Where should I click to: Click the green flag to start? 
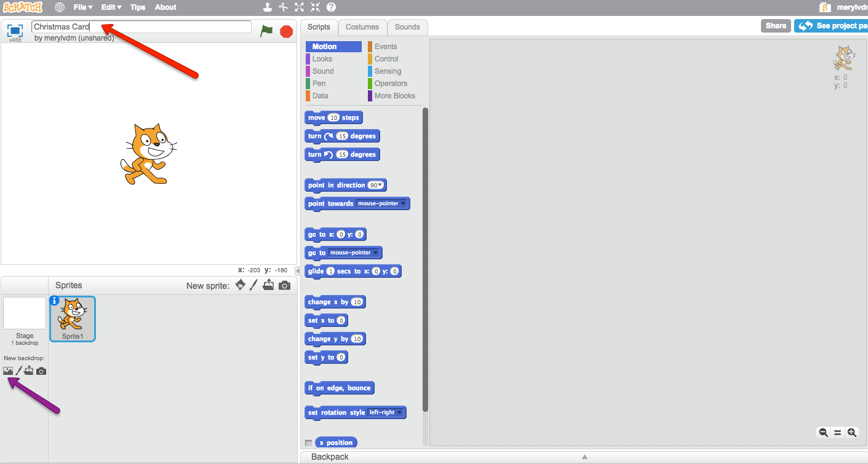pyautogui.click(x=266, y=31)
